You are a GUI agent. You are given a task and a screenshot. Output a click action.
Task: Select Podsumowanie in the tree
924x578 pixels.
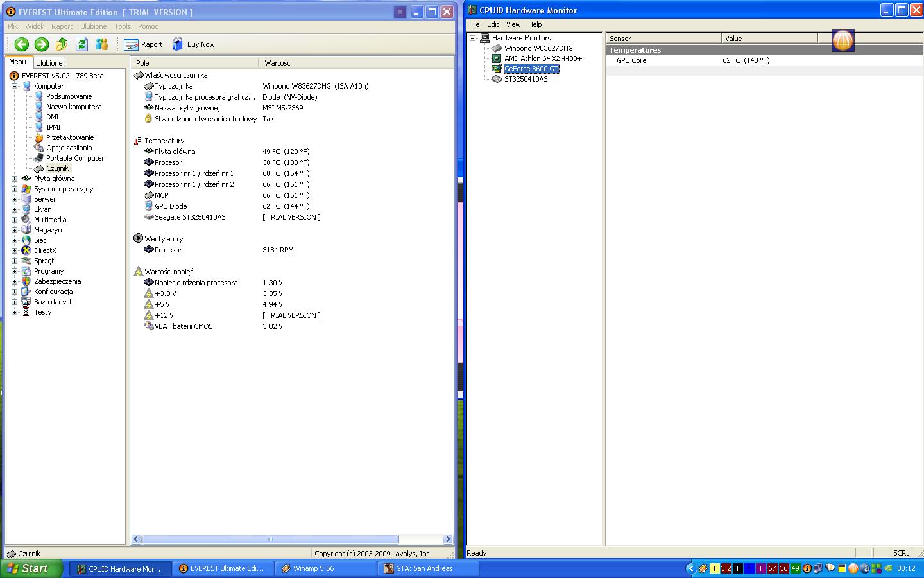click(69, 96)
